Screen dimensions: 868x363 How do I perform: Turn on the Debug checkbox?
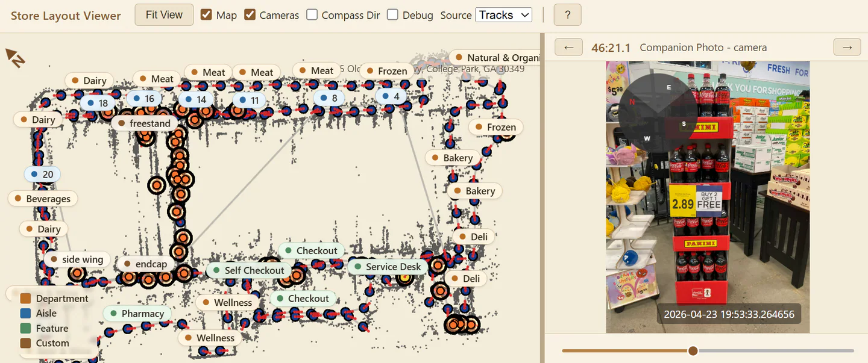point(392,14)
